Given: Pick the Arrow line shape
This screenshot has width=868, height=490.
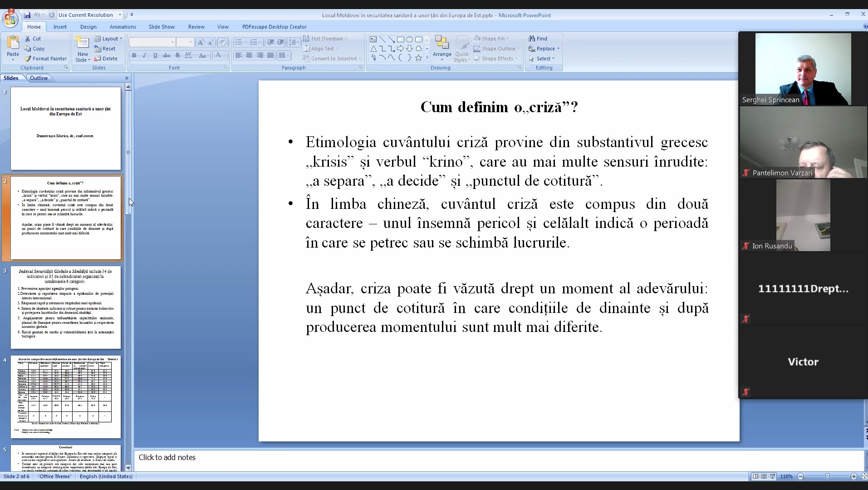Looking at the screenshot, I should click(391, 40).
